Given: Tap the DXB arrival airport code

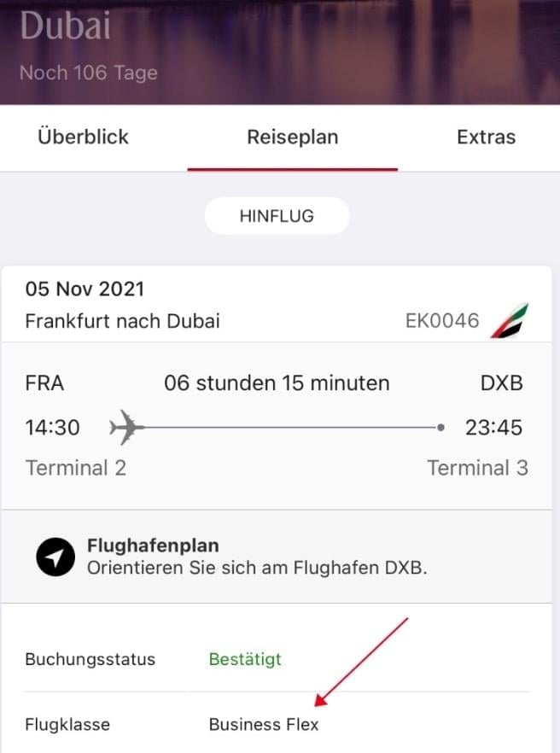Looking at the screenshot, I should click(x=501, y=383).
